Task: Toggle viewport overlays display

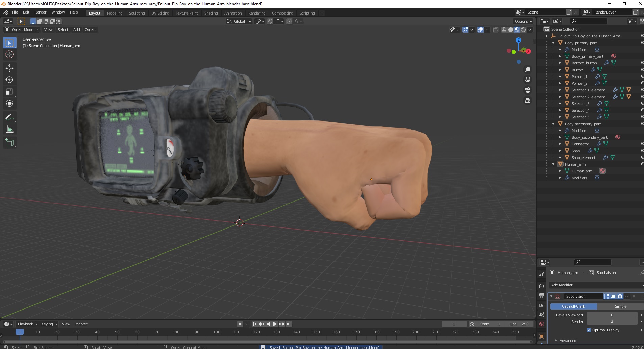Action: (480, 30)
